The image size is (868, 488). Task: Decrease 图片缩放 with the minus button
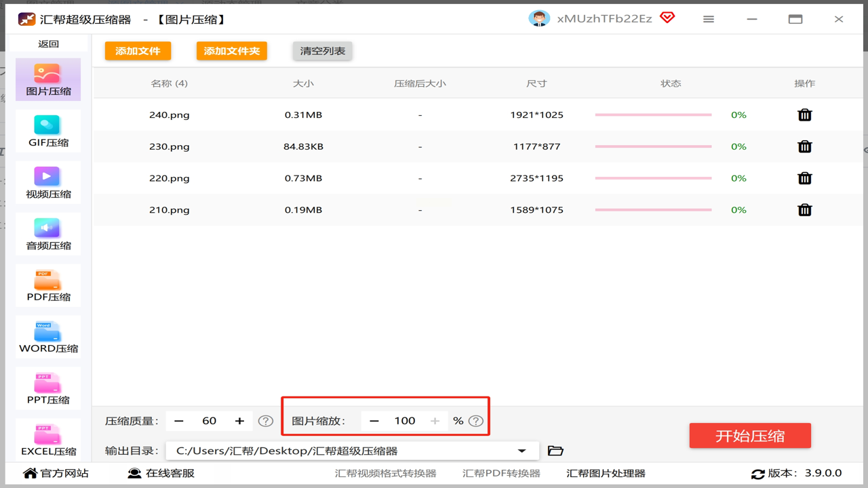[374, 421]
